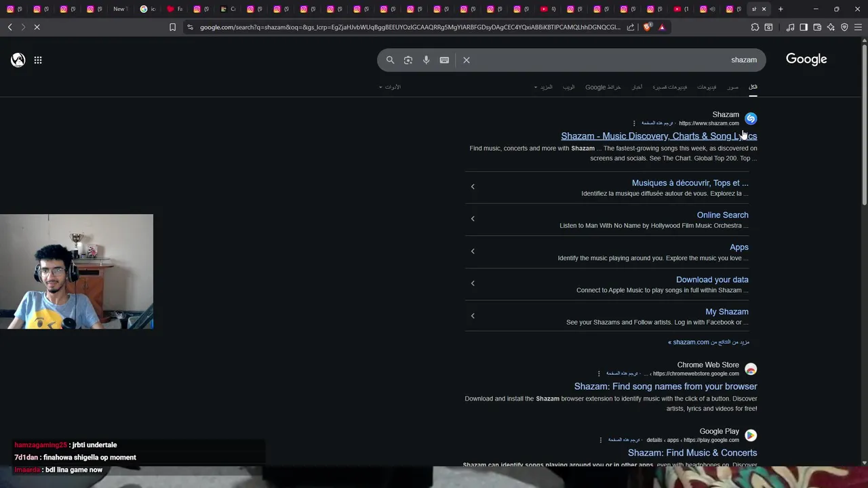Open Shazam: Find Music & Concerts link
Image resolution: width=868 pixels, height=488 pixels.
click(x=692, y=453)
